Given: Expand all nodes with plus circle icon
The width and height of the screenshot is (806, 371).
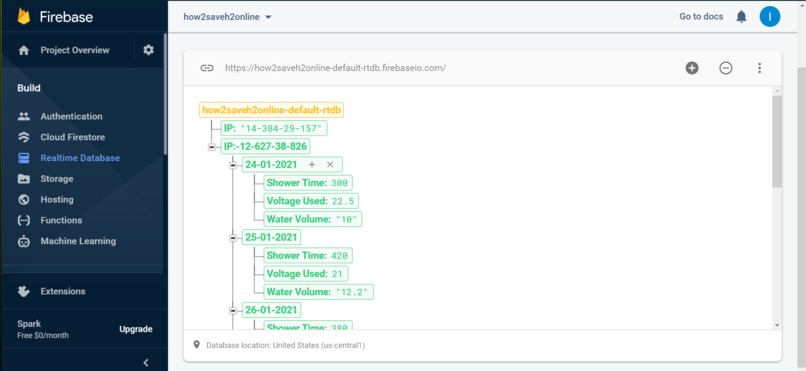Looking at the screenshot, I should [x=692, y=68].
